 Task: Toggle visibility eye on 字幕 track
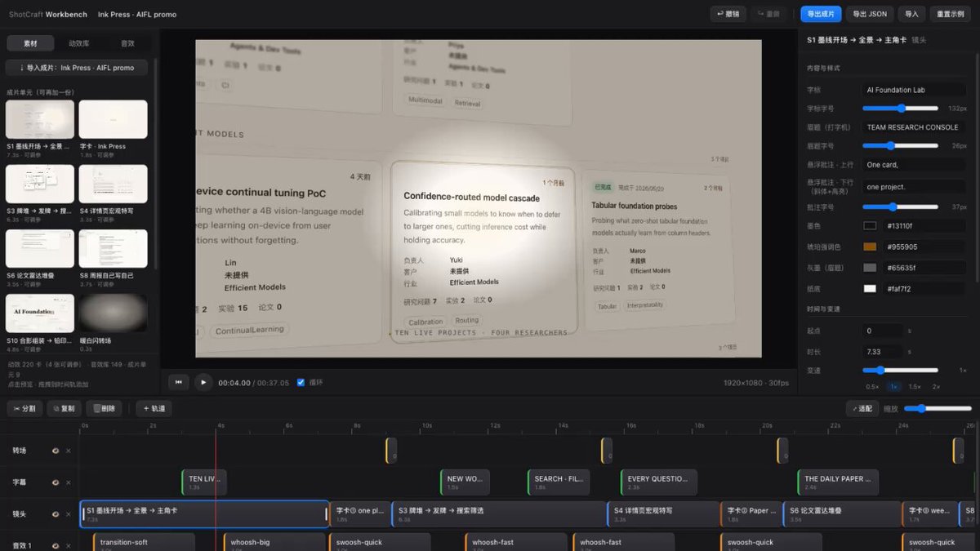(56, 482)
